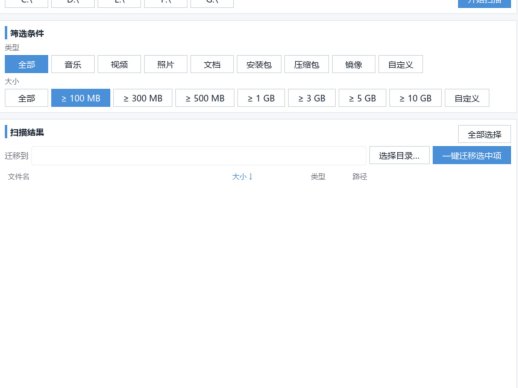Select the 全部 option under 大小
Viewport: 518px width, 388px height.
[26, 98]
